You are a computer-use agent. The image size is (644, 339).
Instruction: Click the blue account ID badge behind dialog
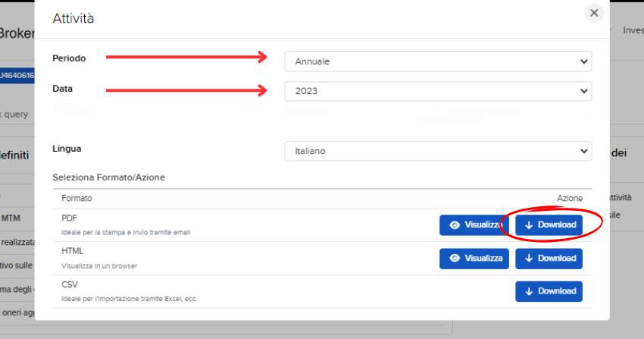[x=17, y=75]
